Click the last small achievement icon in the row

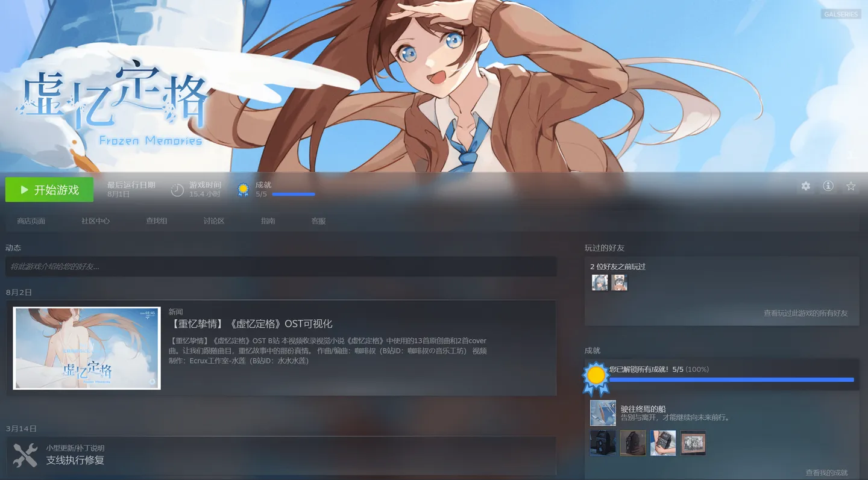pyautogui.click(x=693, y=443)
